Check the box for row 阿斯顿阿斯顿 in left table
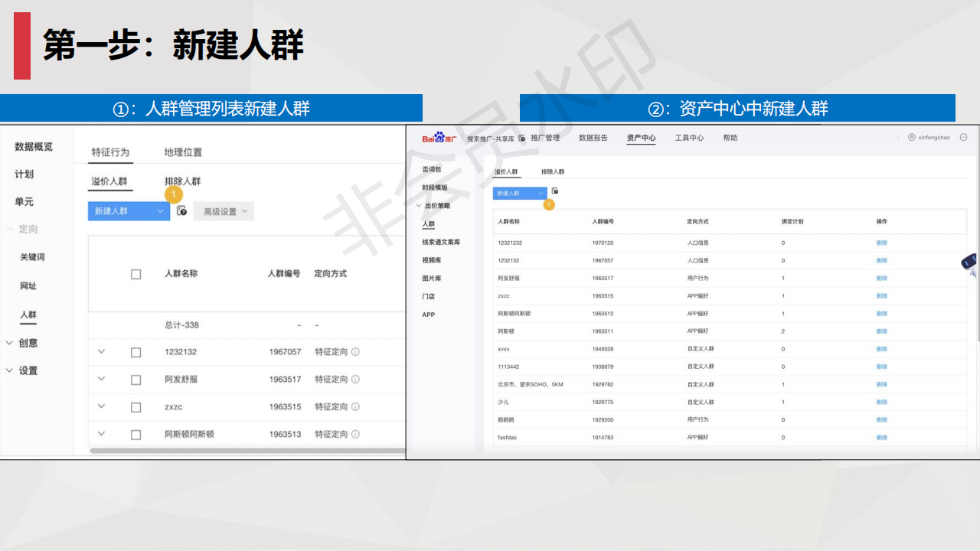Image resolution: width=980 pixels, height=551 pixels. (x=136, y=435)
